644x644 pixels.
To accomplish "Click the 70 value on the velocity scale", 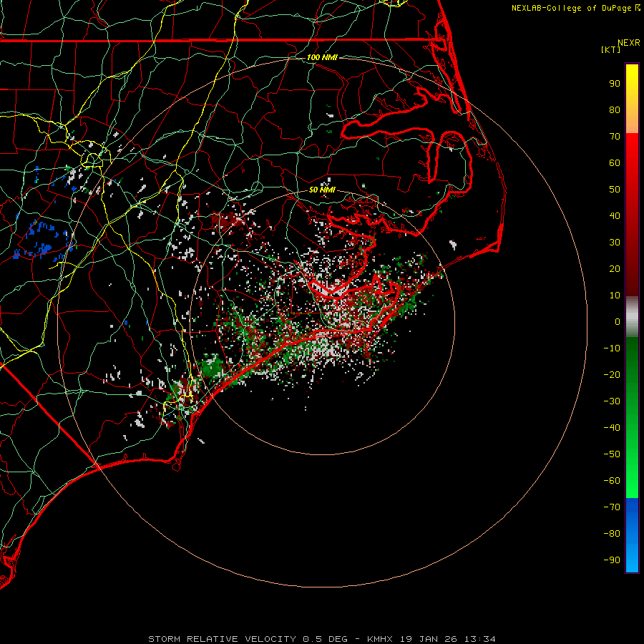I will (x=615, y=137).
